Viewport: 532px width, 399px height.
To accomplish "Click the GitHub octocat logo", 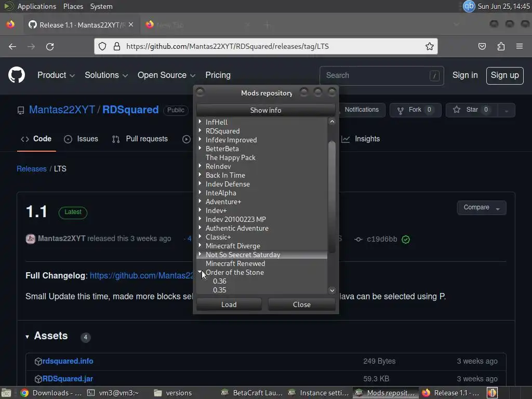I will coord(17,75).
